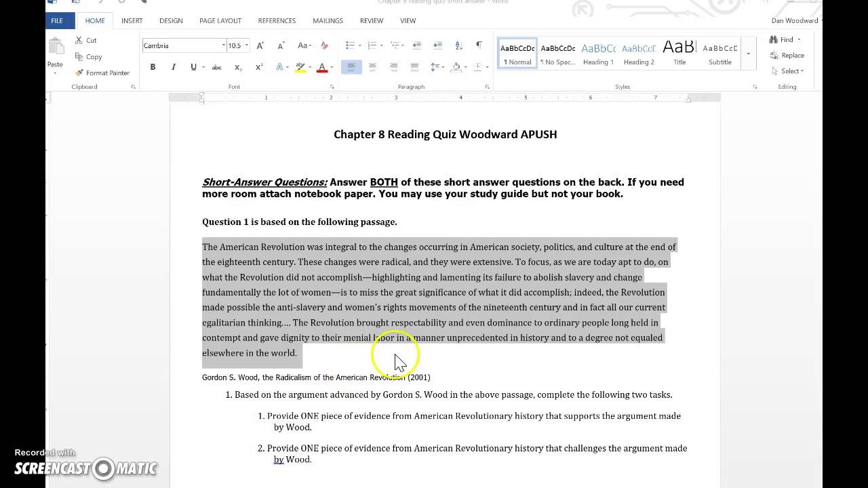Open the Change Case (Aa) menu
868x488 pixels.
coord(304,45)
